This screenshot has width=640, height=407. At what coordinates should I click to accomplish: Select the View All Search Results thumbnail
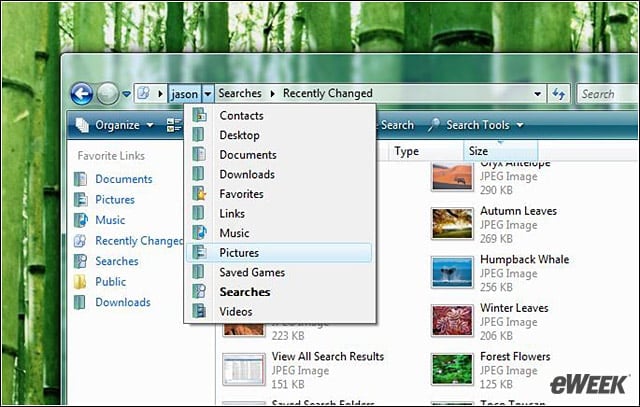244,369
